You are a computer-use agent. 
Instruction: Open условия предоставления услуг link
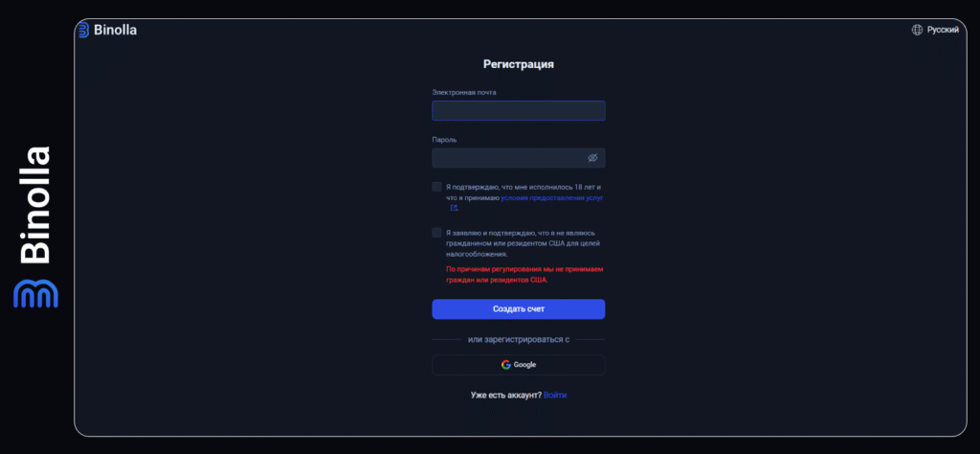552,197
